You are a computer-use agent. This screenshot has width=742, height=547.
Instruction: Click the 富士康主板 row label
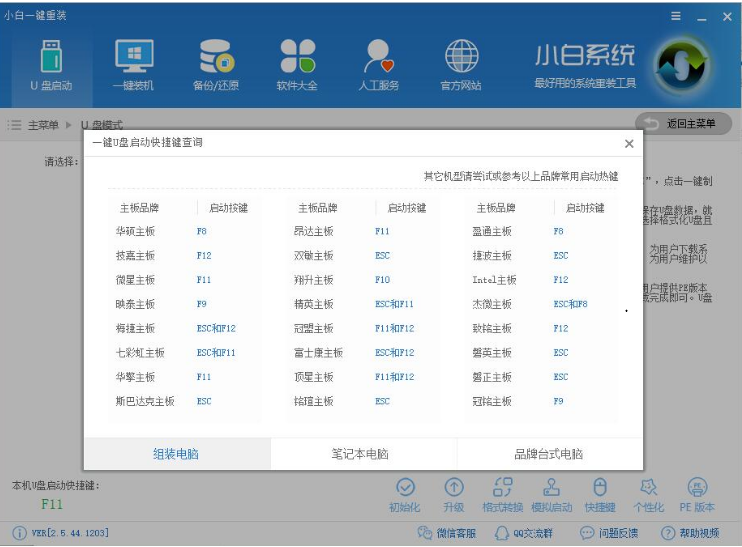tap(318, 353)
